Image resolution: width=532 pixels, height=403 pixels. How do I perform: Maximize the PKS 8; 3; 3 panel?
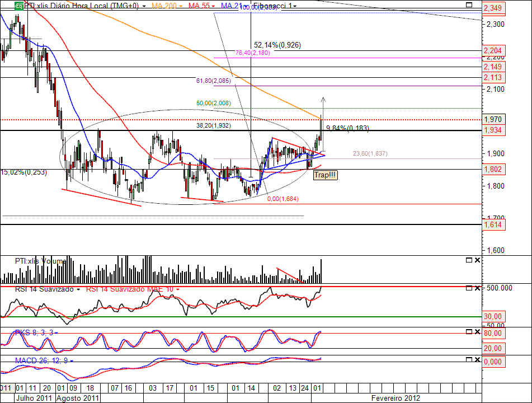tap(469, 331)
